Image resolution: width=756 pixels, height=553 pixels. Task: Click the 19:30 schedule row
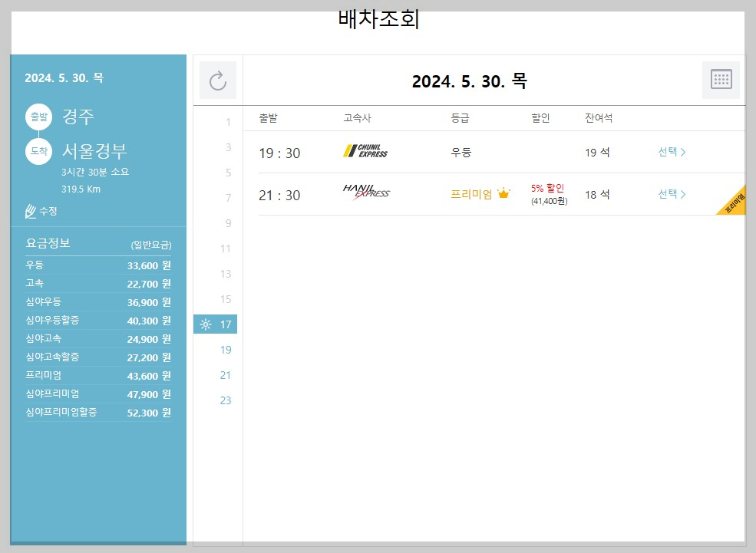coord(461,152)
